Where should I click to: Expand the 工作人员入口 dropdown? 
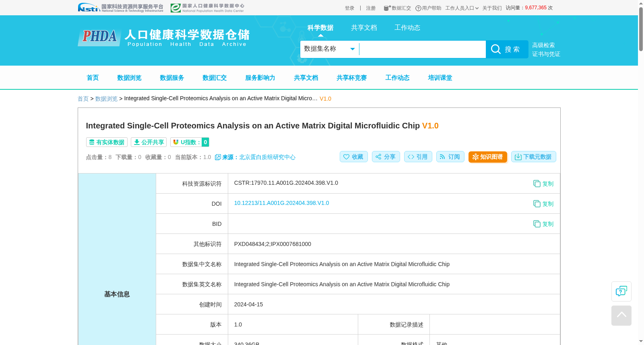[462, 8]
